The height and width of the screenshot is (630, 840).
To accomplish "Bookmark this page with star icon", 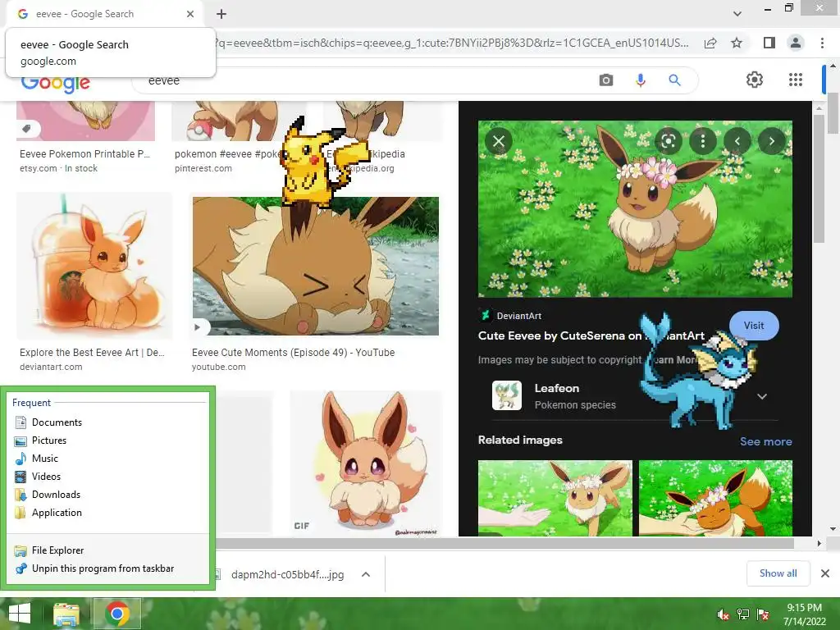I will [x=737, y=43].
